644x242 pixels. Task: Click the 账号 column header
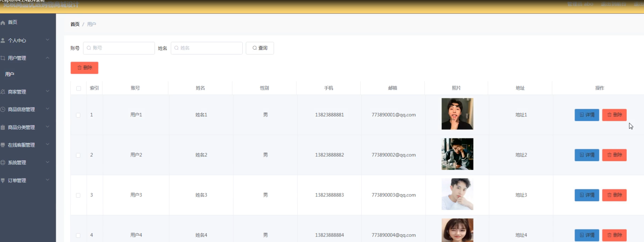135,88
